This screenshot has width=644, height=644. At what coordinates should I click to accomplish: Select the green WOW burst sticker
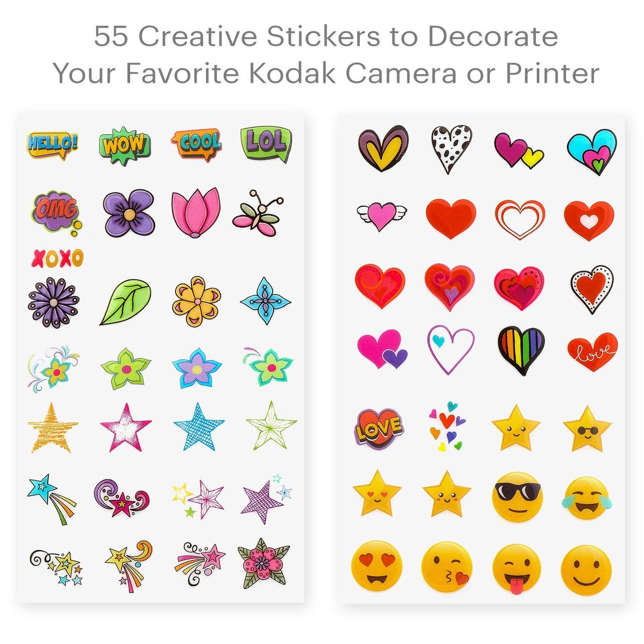tap(125, 145)
